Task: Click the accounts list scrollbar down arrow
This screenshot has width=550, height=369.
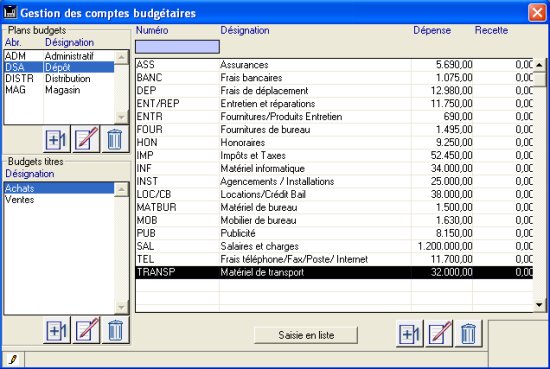Action: [539, 305]
